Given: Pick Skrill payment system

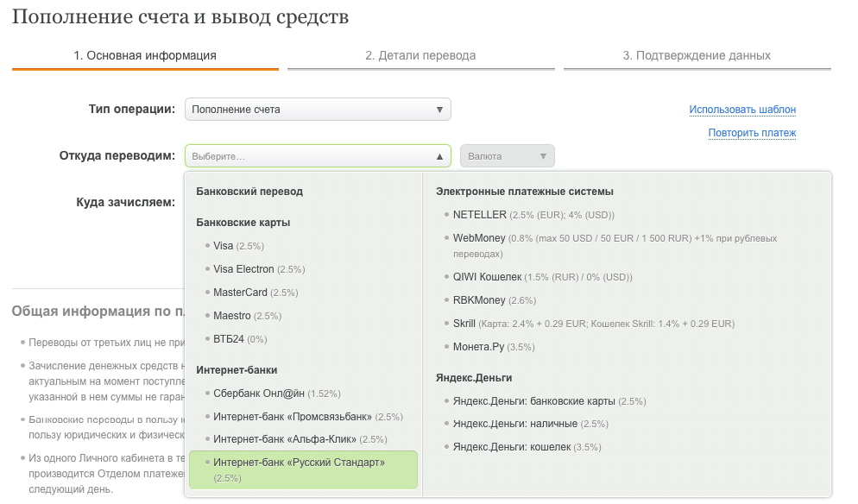Looking at the screenshot, I should tap(464, 324).
